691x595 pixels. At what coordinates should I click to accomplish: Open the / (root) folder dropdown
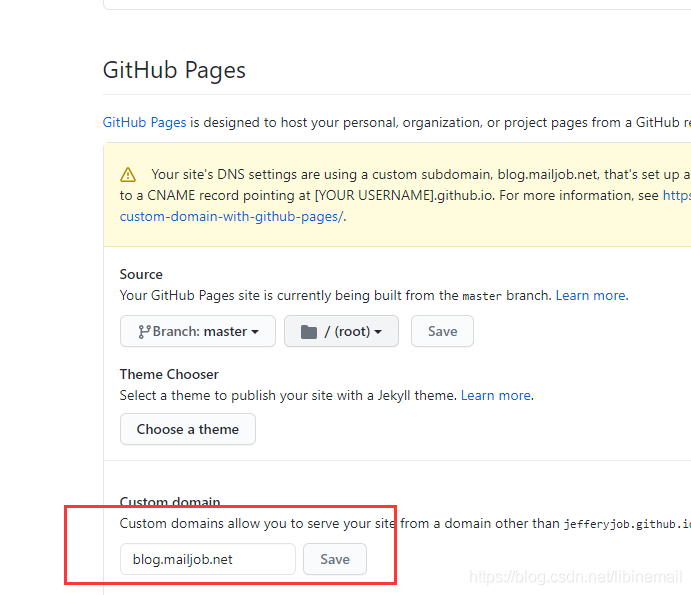pyautogui.click(x=341, y=331)
